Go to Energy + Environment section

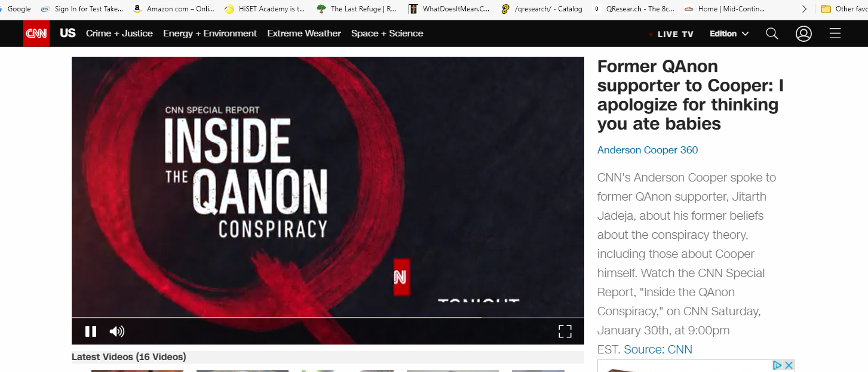point(210,33)
